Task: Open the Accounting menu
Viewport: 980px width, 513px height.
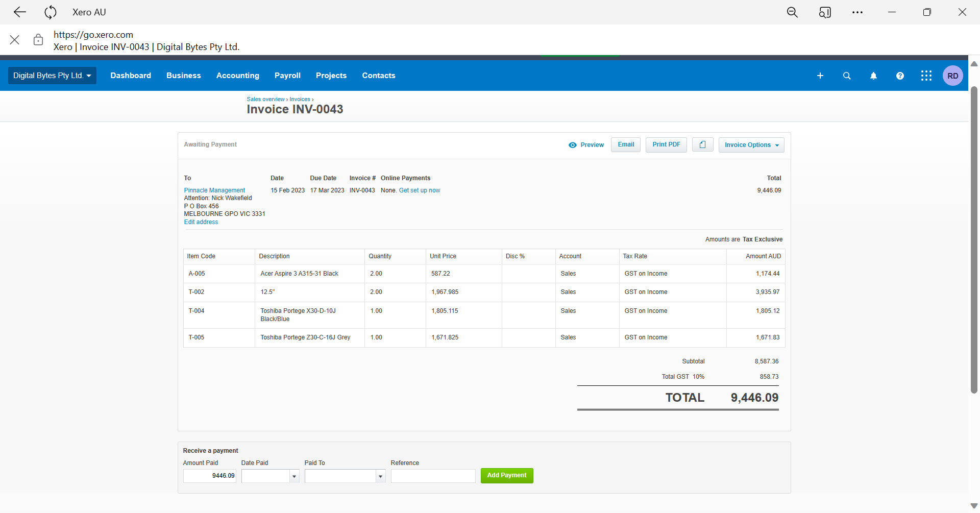Action: tap(238, 76)
